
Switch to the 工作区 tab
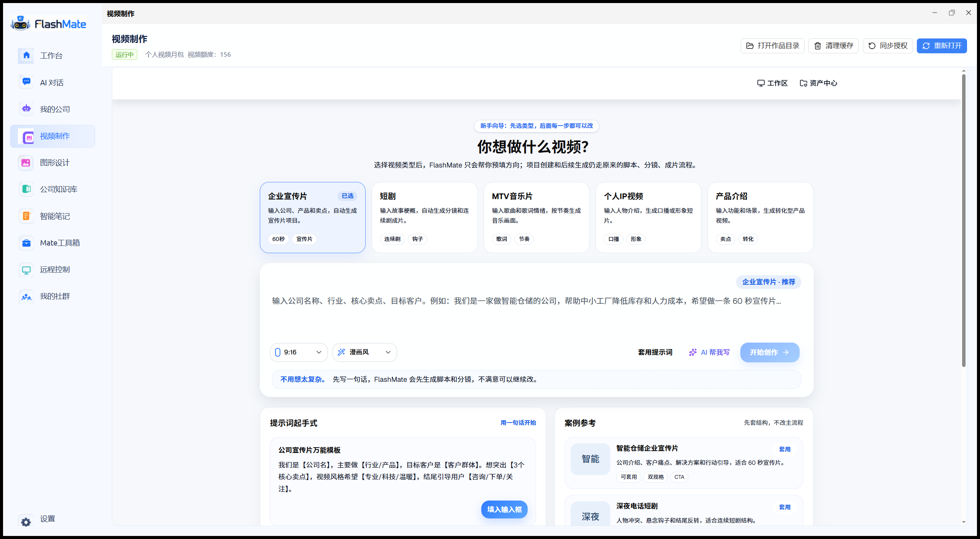[772, 83]
